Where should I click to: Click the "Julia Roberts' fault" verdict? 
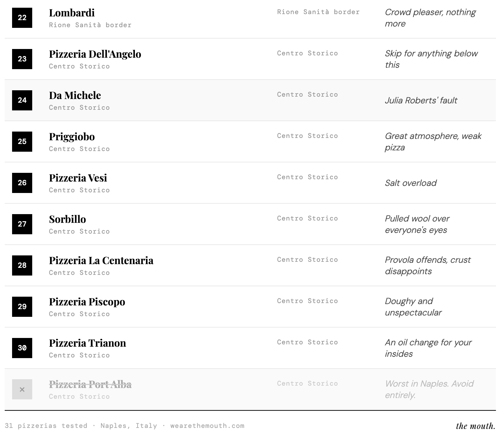click(x=421, y=100)
